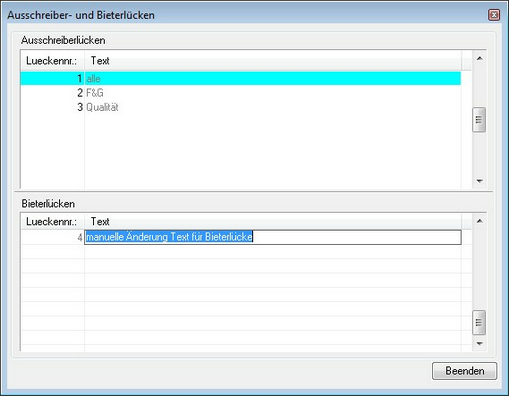Click the Bieterlücke text input field

pyautogui.click(x=273, y=237)
